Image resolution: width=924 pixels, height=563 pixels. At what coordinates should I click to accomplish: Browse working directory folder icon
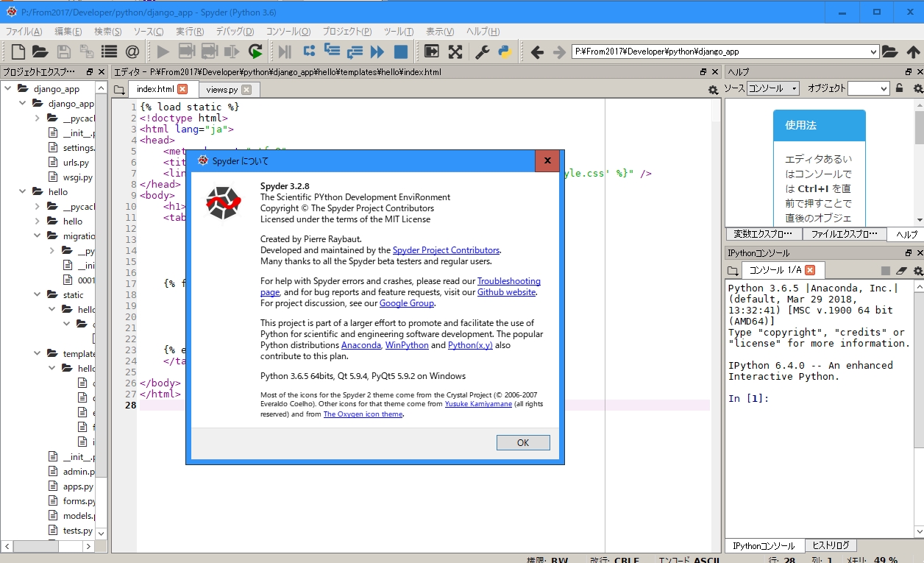(x=890, y=52)
